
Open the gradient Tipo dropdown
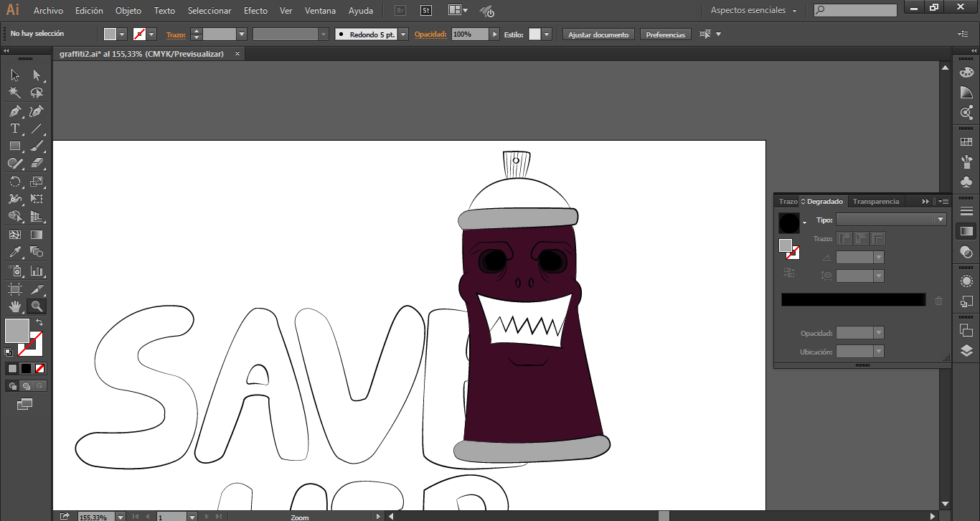tap(940, 220)
